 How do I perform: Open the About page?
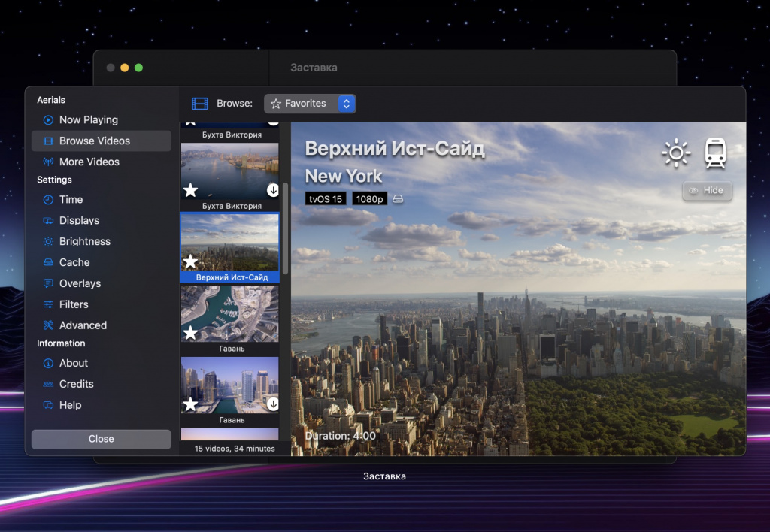click(x=101, y=363)
